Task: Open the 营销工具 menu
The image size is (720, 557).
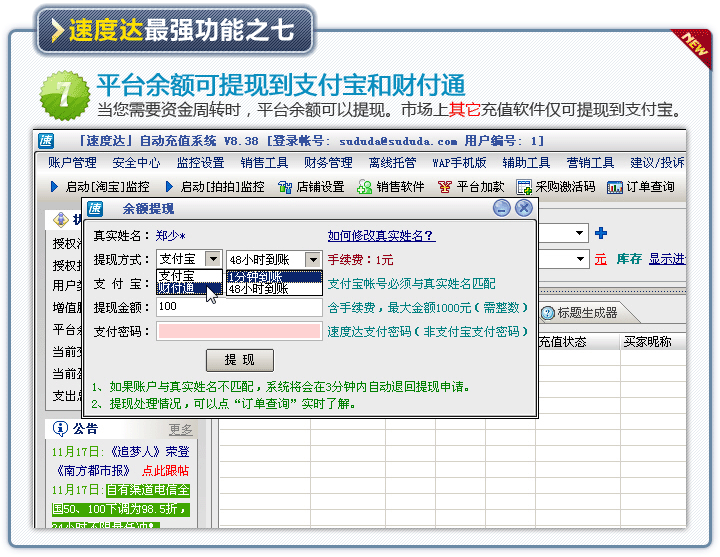Action: point(590,163)
